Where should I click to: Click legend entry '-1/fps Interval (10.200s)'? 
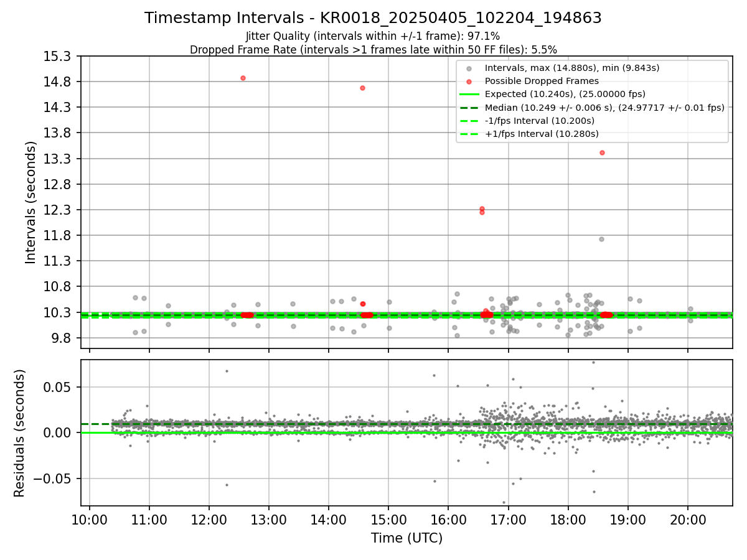click(x=539, y=121)
